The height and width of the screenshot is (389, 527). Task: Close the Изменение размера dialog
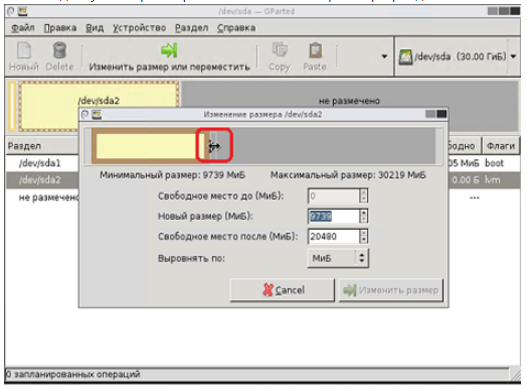click(442, 114)
